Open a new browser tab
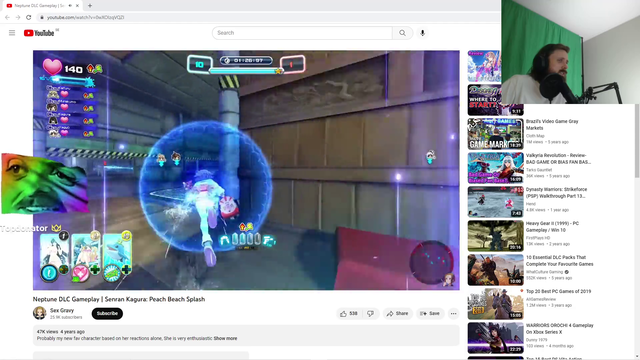The image size is (640, 360). tap(90, 6)
